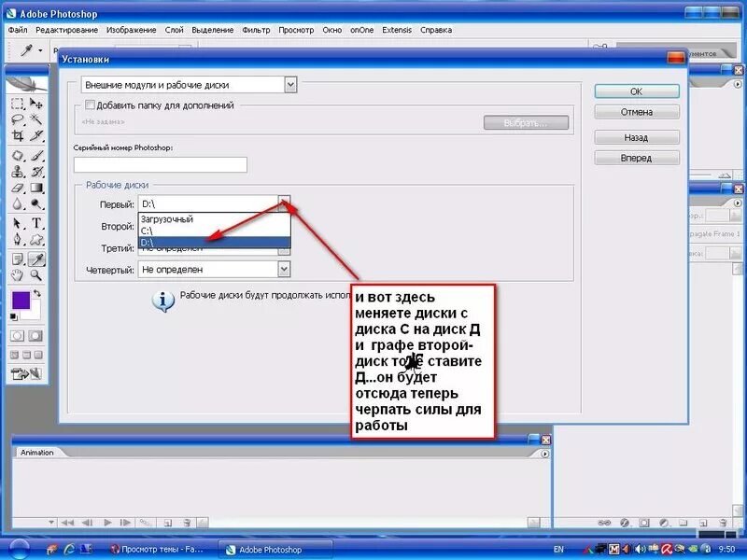Select the Crop tool
Viewport: 747px width, 560px height.
pyautogui.click(x=18, y=135)
